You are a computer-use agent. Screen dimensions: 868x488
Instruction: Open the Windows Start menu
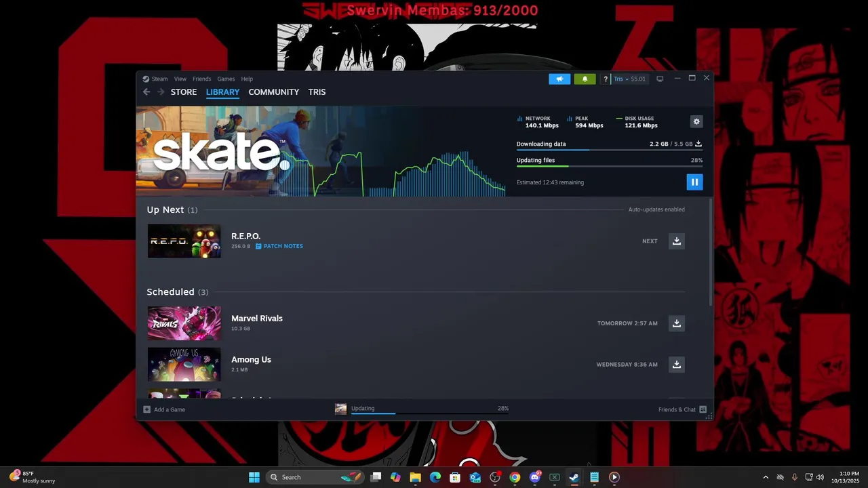point(254,477)
